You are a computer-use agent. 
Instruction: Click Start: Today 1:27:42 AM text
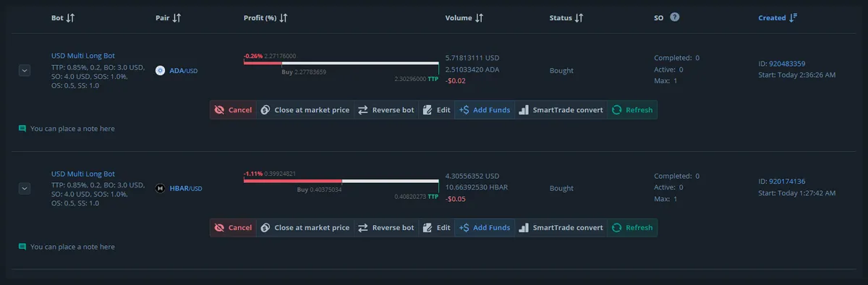(797, 193)
